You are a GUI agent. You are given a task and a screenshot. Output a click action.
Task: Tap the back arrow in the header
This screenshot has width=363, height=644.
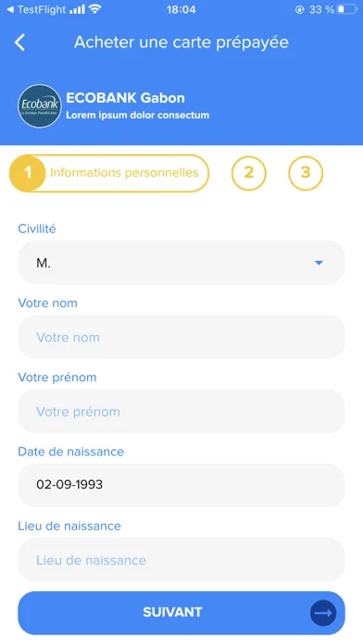coord(19,43)
